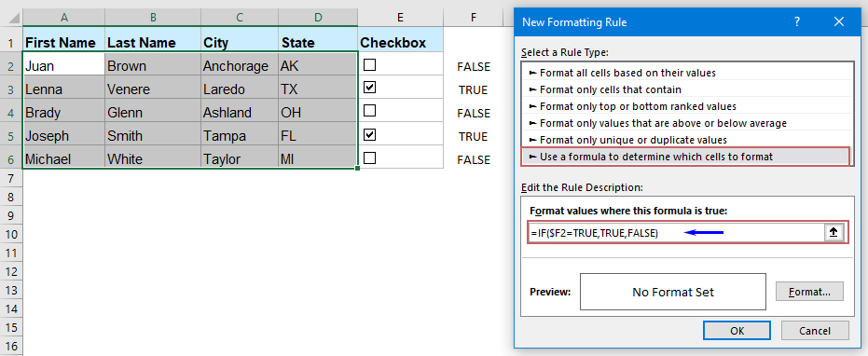This screenshot has width=868, height=356.
Task: Click the 'First Name' header cell
Action: 63,42
